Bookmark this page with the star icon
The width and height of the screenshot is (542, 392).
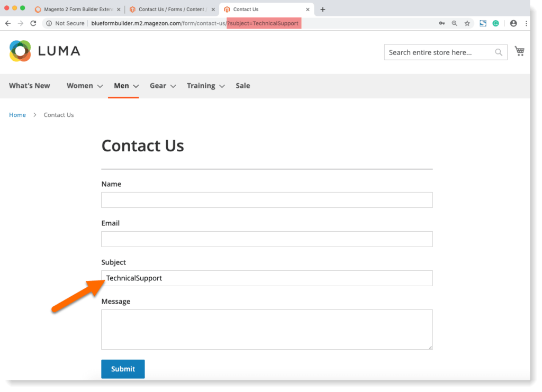(x=467, y=23)
